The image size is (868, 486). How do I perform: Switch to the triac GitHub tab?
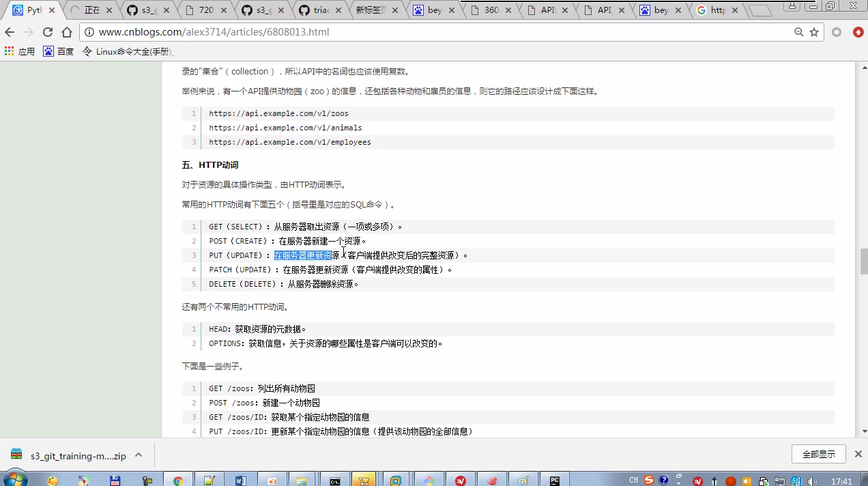point(320,10)
